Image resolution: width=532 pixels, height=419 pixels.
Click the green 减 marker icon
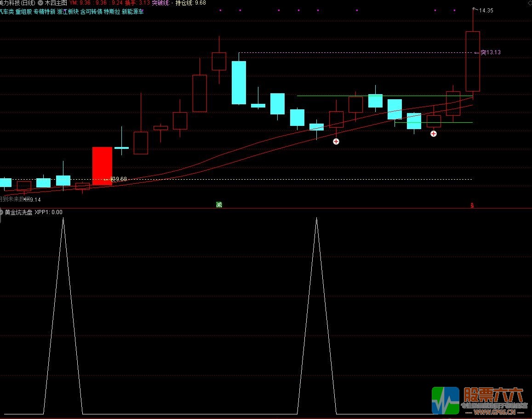click(219, 204)
